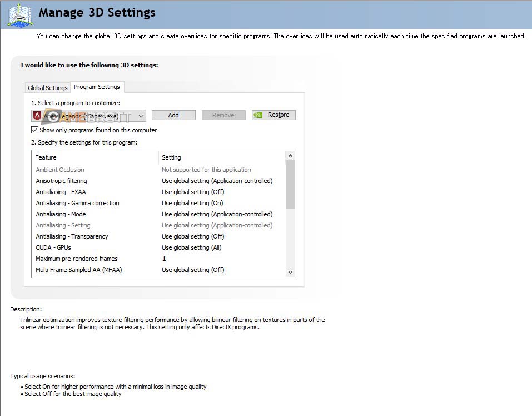Click the settings list scrollbar thumb
Viewport: 532px width, 416px height.
290,185
